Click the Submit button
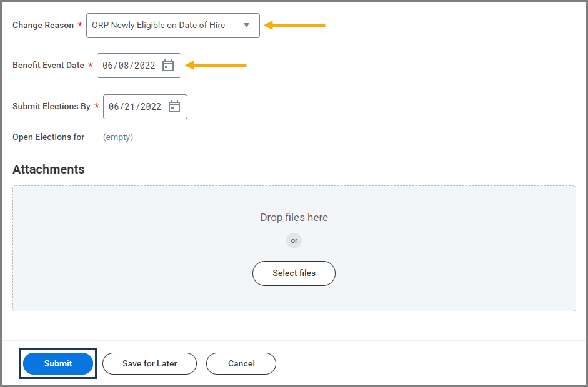The height and width of the screenshot is (387, 588). (x=58, y=363)
